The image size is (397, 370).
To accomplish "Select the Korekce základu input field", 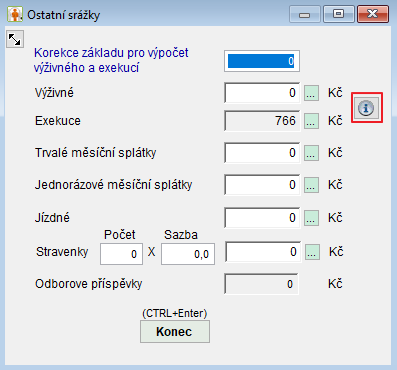I will pyautogui.click(x=262, y=61).
